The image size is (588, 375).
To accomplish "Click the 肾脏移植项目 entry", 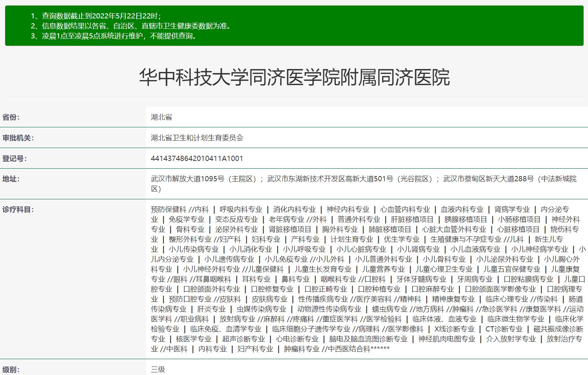I will click(x=290, y=230).
